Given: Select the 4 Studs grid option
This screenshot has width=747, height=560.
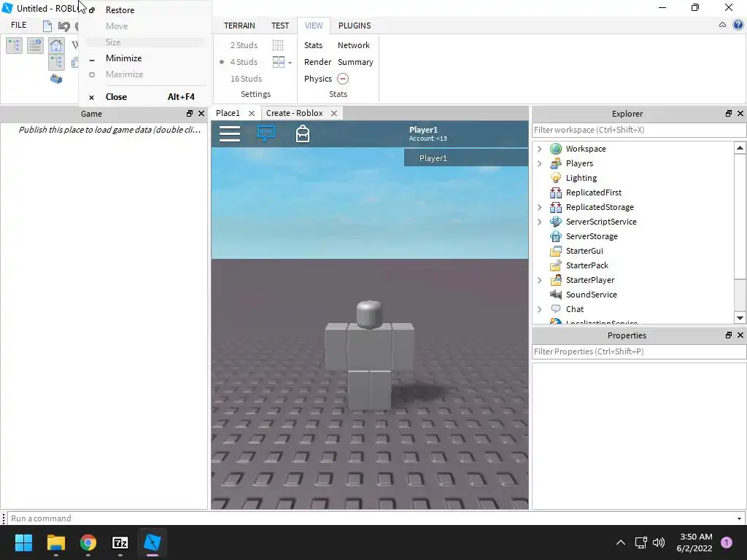Looking at the screenshot, I should [244, 62].
